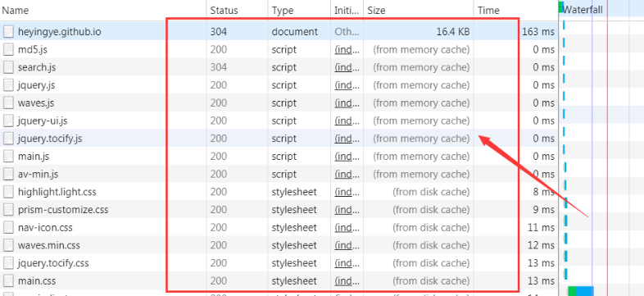Click the file icon beside md5.js
644x296 pixels.
[x=8, y=50]
